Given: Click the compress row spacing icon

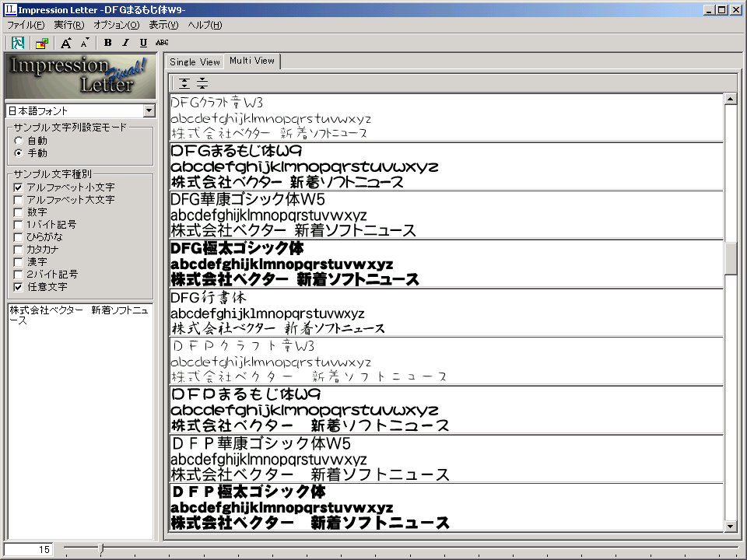Looking at the screenshot, I should coord(202,83).
